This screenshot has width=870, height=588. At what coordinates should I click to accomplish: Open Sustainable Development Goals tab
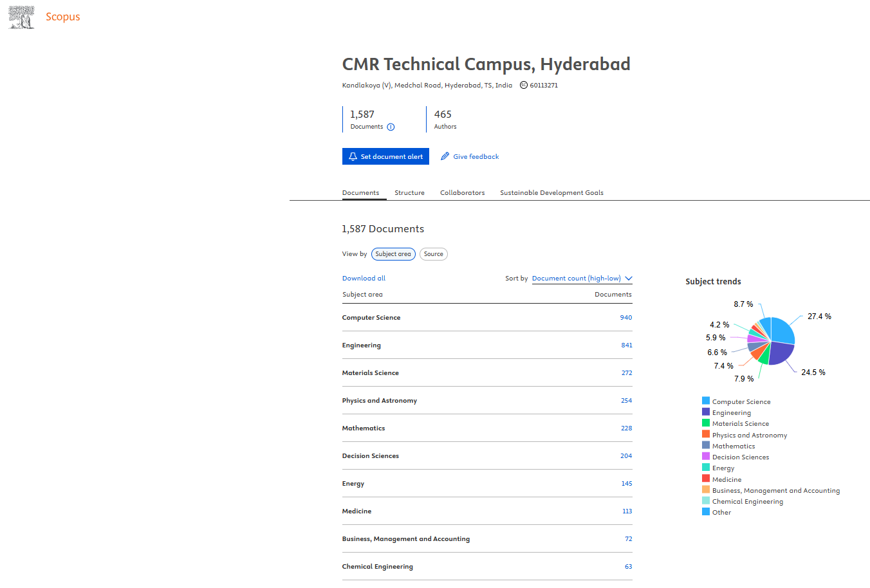(x=551, y=193)
